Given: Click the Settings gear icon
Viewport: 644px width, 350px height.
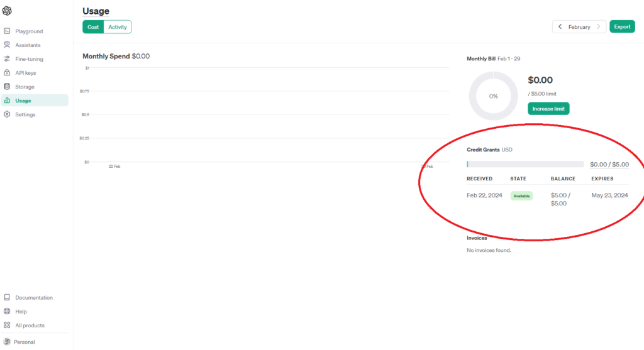Looking at the screenshot, I should [x=7, y=114].
